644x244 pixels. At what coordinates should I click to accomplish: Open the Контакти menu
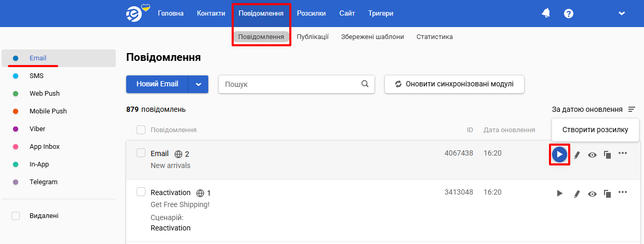(x=211, y=13)
